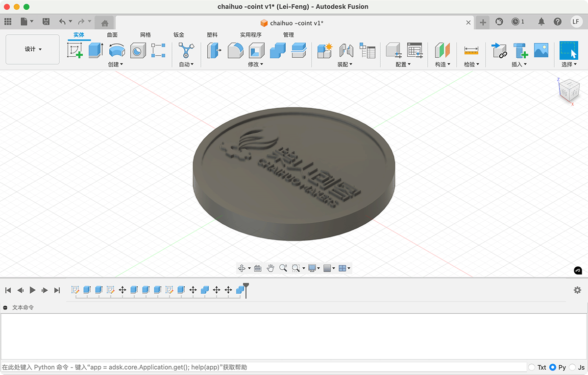Jump to timeline beginning
The width and height of the screenshot is (588, 375).
click(8, 290)
